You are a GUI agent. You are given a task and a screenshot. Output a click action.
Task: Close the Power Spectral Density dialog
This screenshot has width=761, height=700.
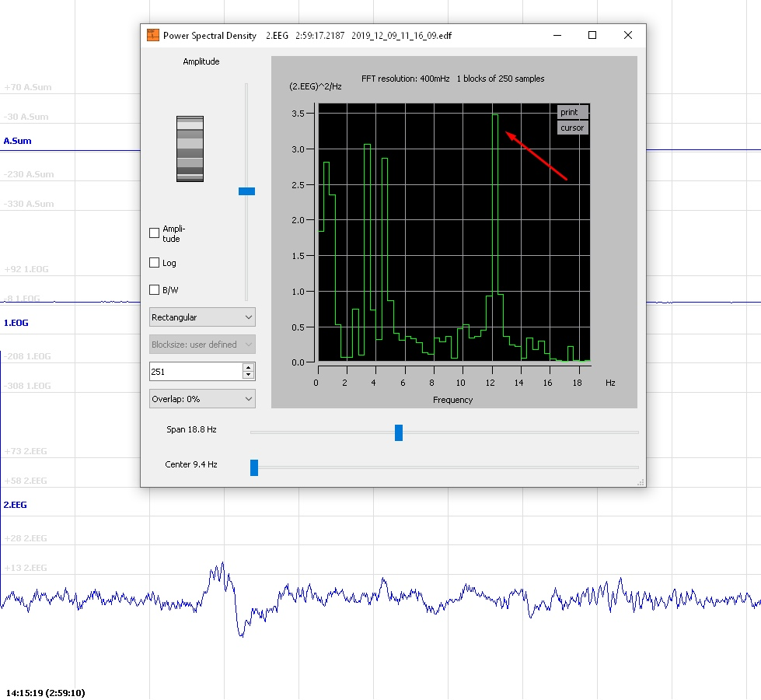pos(627,35)
